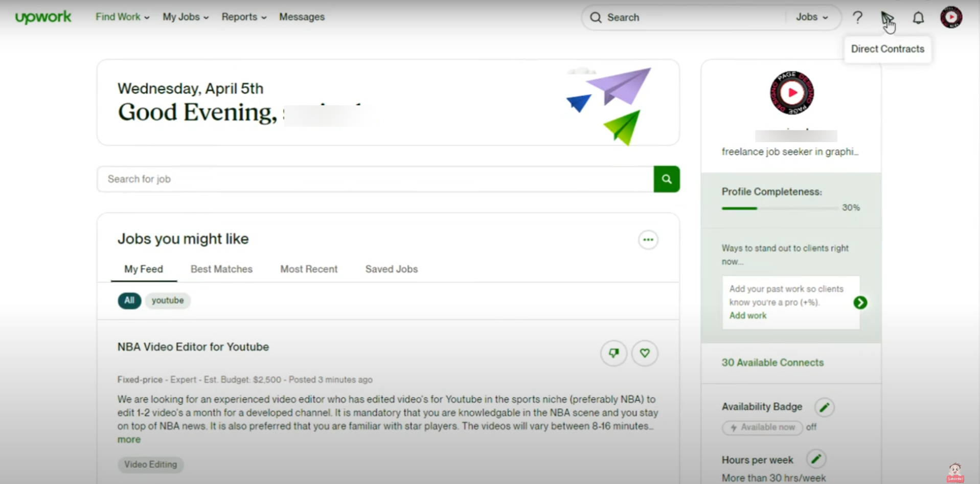980x484 pixels.
Task: Expand the My Jobs menu
Action: click(186, 17)
